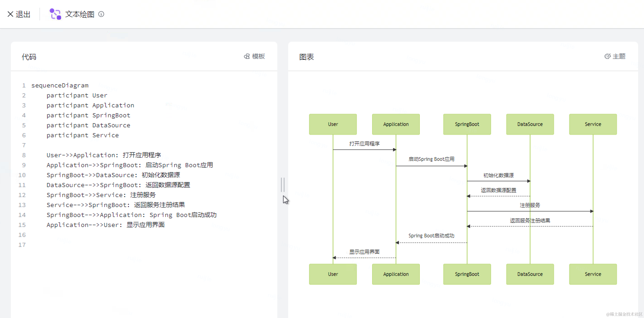Click the purple 文本绘图 logo icon
The image size is (644, 318).
[x=55, y=14]
